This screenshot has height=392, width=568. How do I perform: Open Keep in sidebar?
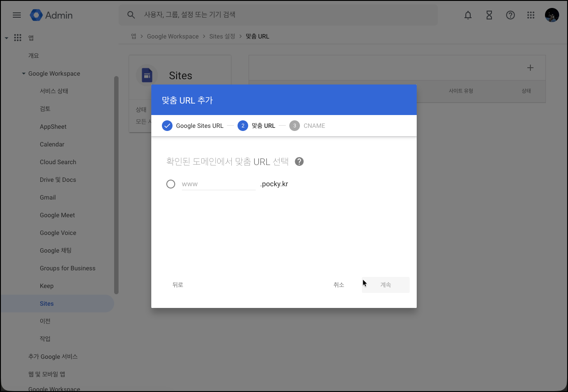pyautogui.click(x=46, y=286)
